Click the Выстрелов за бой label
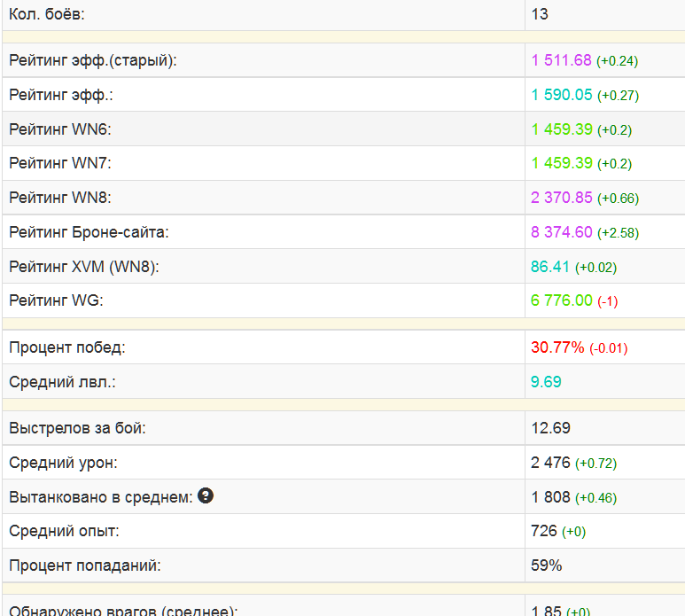This screenshot has width=685, height=616. point(77,428)
